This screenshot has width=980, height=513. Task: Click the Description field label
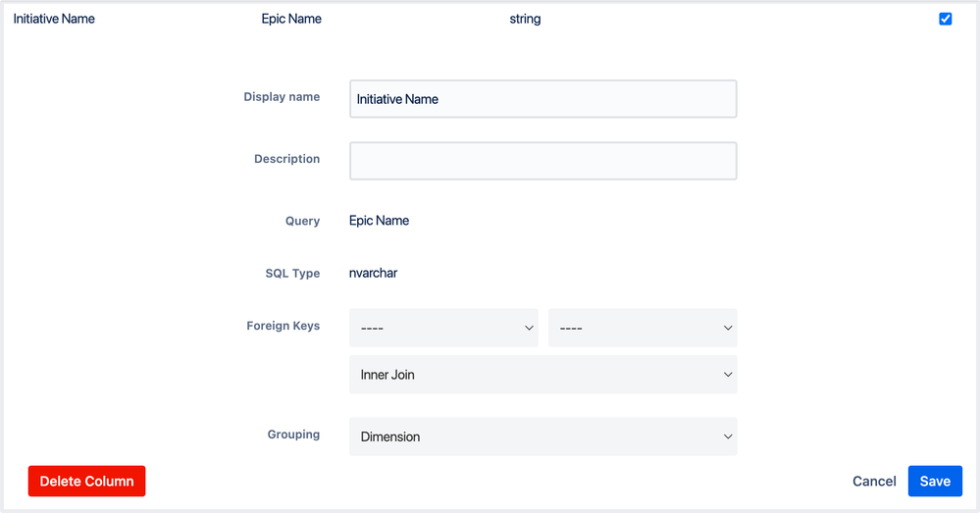pyautogui.click(x=286, y=159)
